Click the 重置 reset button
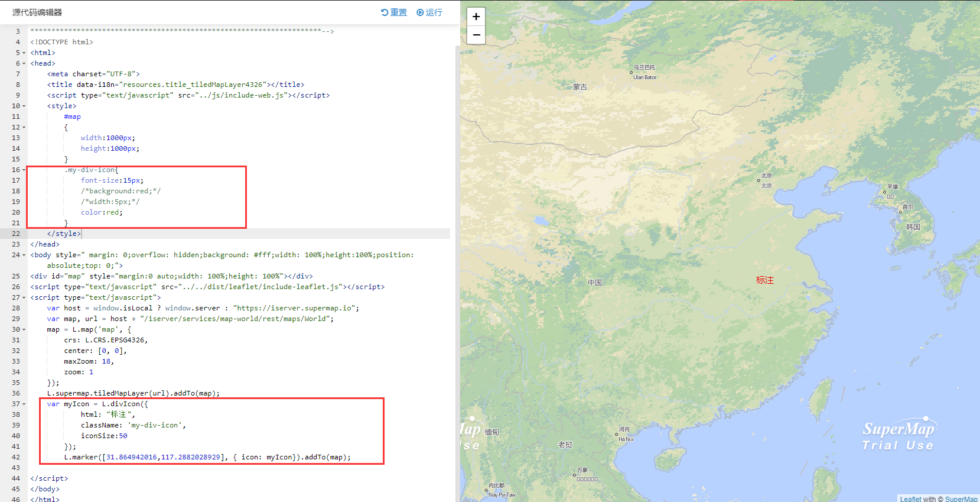The height and width of the screenshot is (502, 980). pyautogui.click(x=394, y=12)
